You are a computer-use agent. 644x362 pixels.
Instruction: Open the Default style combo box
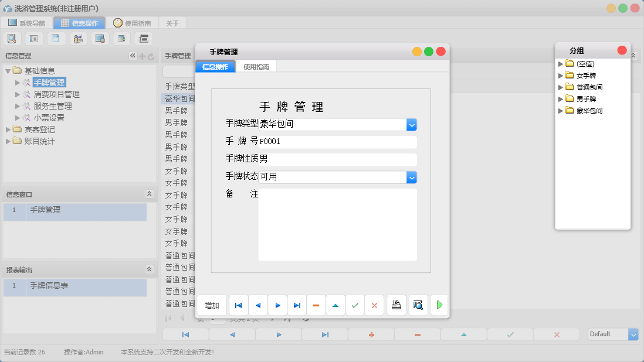tap(632, 334)
